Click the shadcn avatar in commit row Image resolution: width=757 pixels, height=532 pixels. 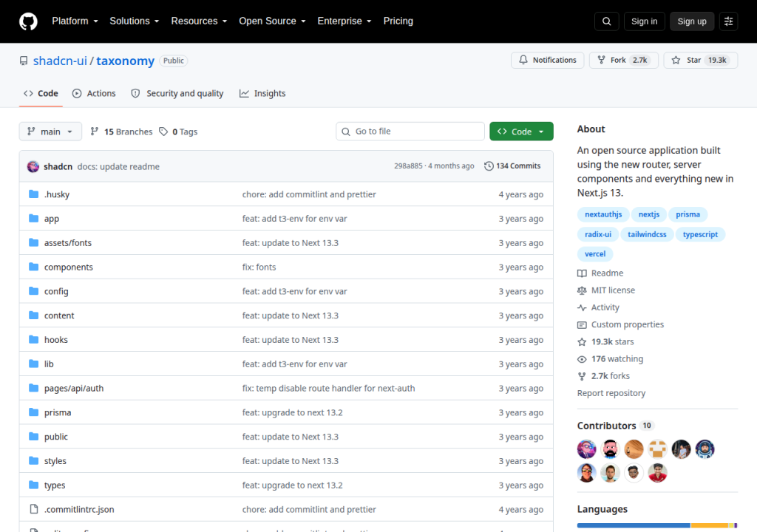pos(33,166)
